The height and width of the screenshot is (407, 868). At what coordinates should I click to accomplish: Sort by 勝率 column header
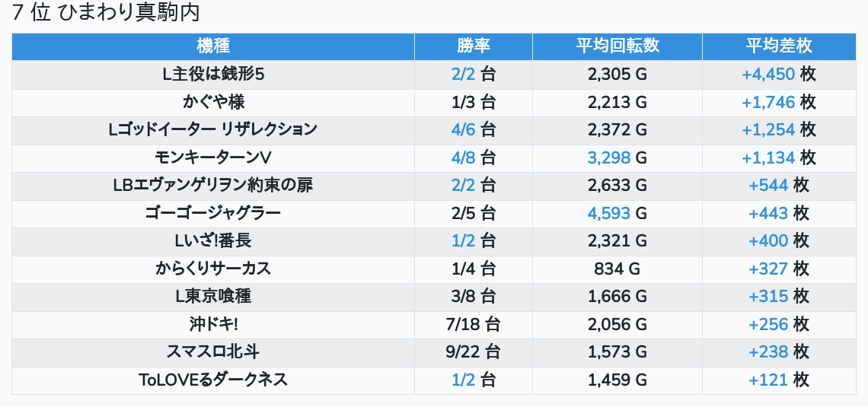[x=473, y=46]
